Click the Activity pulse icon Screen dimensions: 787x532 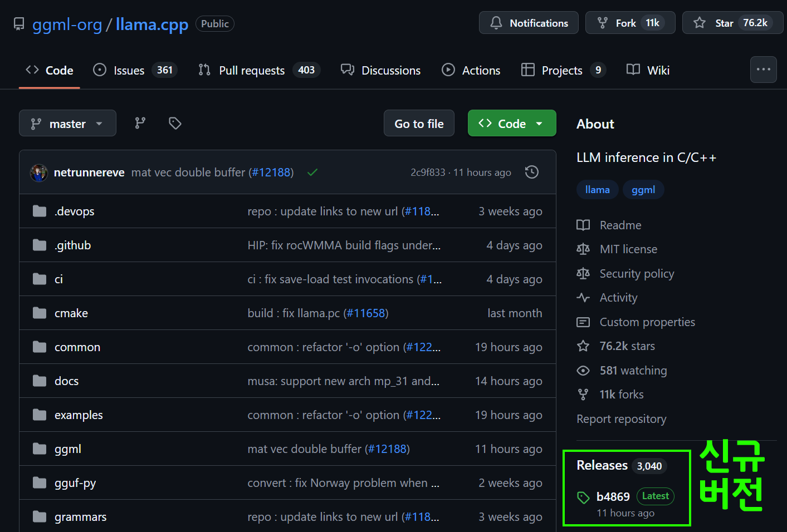point(583,298)
